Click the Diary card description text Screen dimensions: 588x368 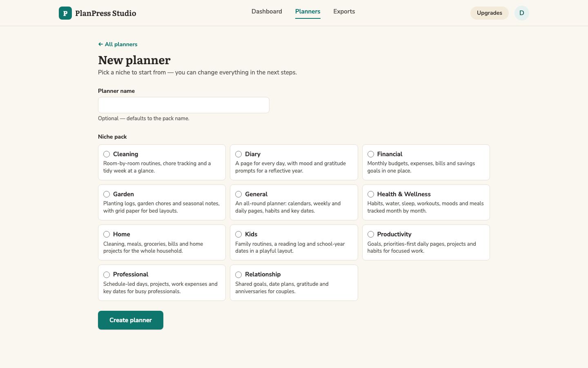pyautogui.click(x=290, y=167)
